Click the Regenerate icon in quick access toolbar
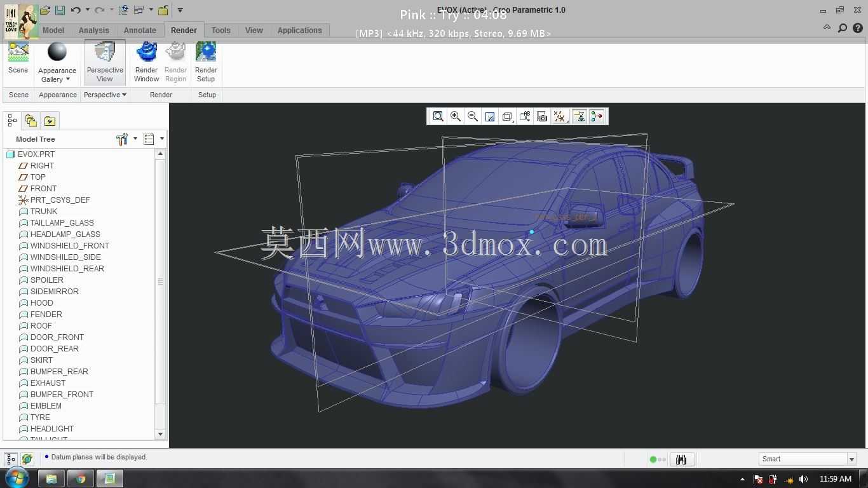 coord(124,10)
